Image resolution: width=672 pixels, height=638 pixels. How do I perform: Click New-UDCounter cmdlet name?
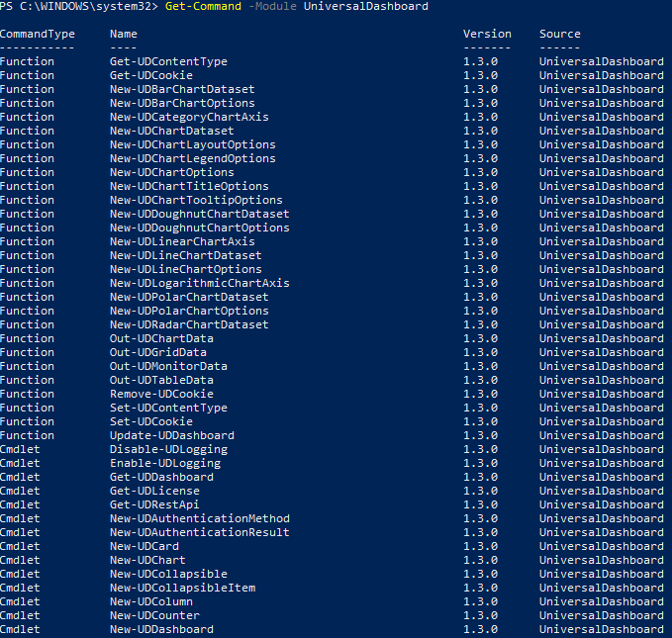154,615
